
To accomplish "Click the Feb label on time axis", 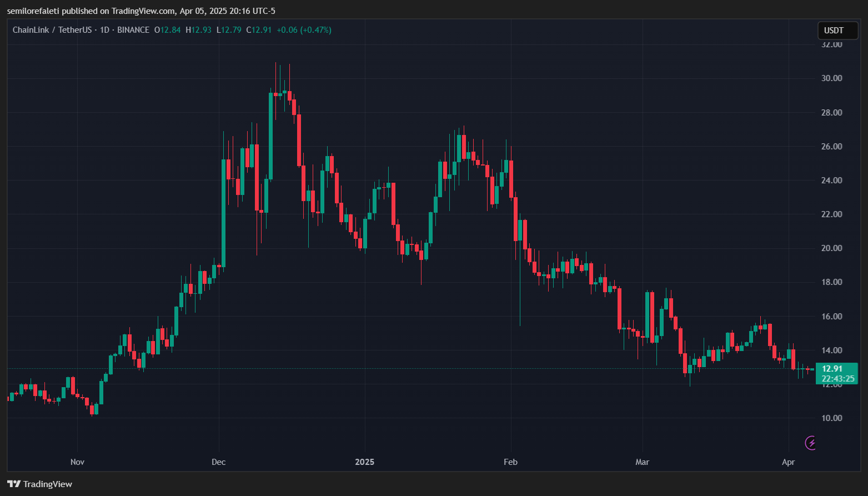I will [x=510, y=462].
